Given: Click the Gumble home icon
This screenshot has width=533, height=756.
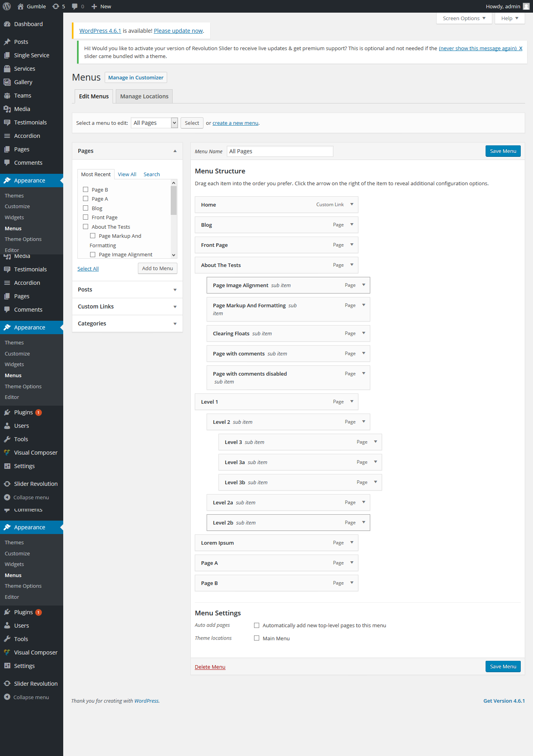Looking at the screenshot, I should tap(21, 6).
